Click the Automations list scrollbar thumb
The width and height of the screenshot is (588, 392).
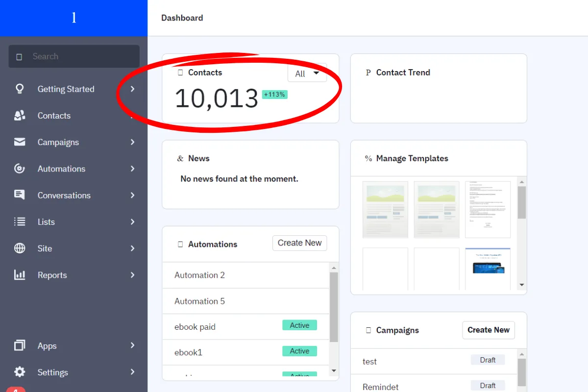(334, 307)
